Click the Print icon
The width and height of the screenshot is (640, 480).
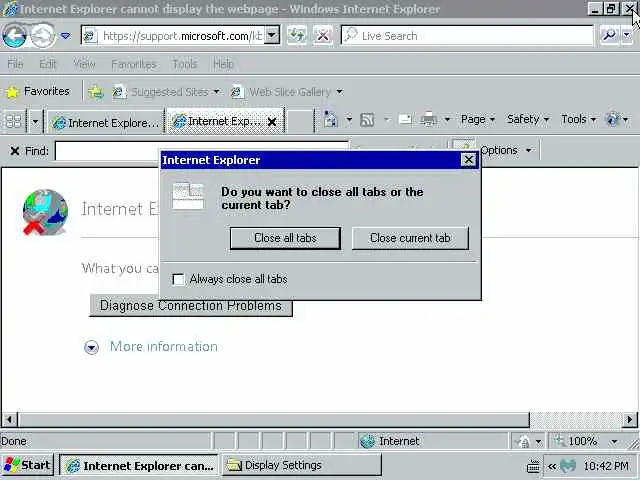pos(429,120)
